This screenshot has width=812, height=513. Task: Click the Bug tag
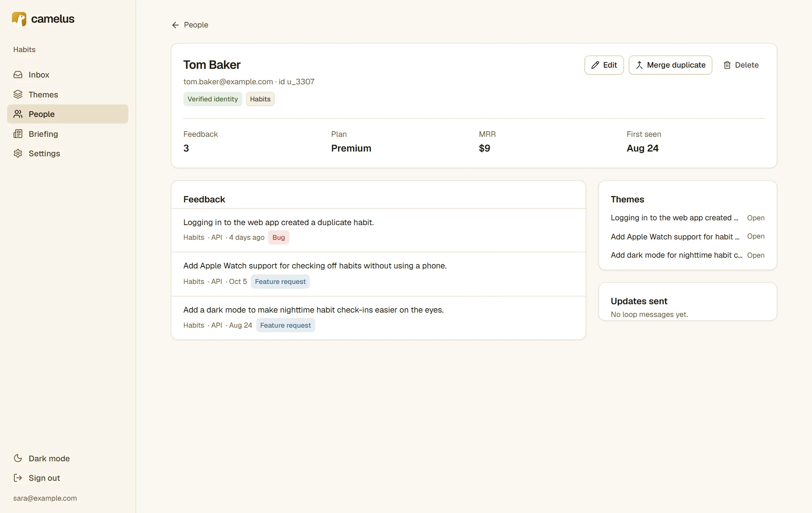279,237
